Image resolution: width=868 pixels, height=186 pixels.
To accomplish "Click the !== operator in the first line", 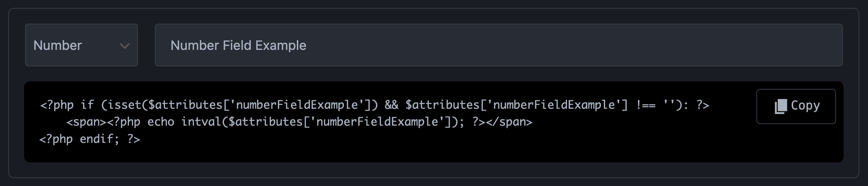I will [646, 105].
